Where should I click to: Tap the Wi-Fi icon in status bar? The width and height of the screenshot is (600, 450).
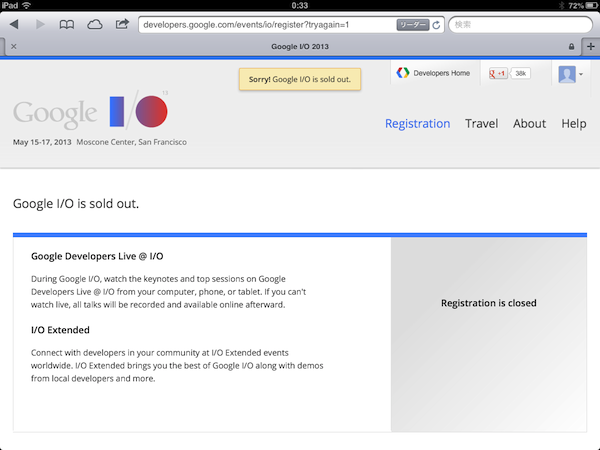26,5
